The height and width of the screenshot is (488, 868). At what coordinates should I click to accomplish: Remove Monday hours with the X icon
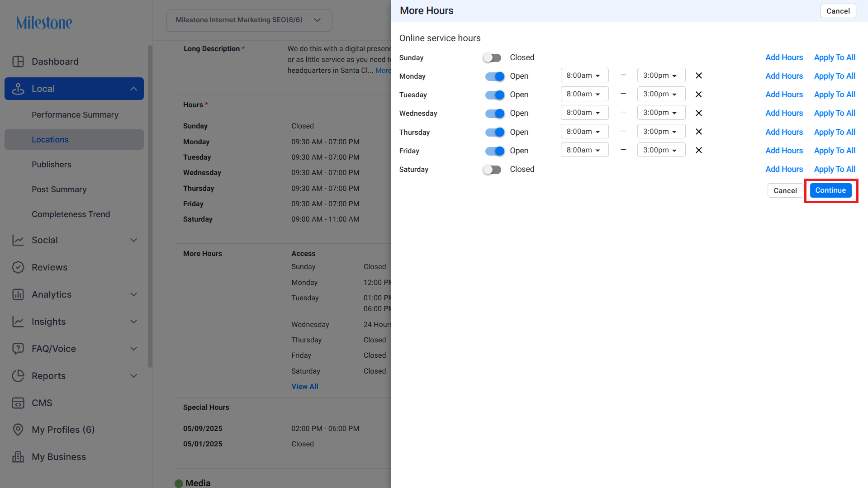pyautogui.click(x=699, y=76)
